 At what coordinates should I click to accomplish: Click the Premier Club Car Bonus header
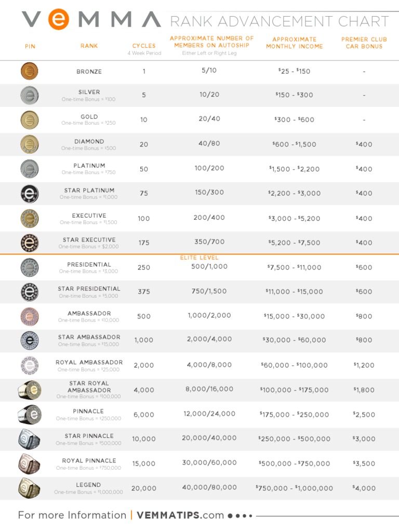(364, 43)
